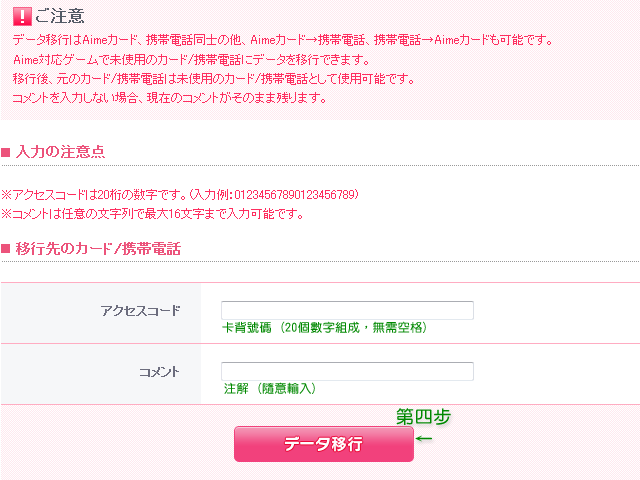Click the ご注意 heading text
This screenshot has width=640, height=480.
point(59,16)
